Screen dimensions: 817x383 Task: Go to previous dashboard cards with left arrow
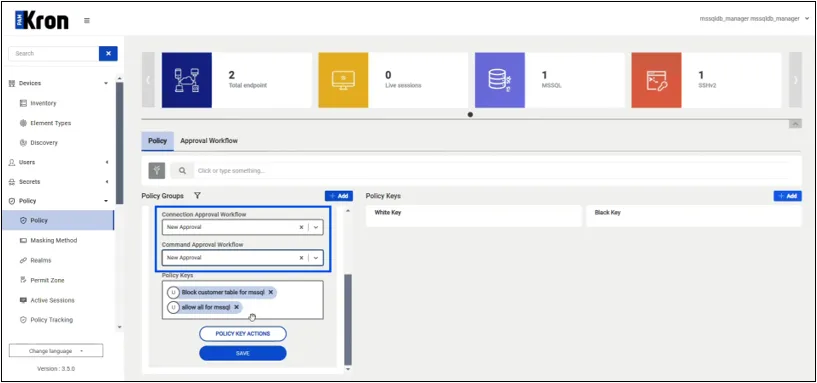148,80
